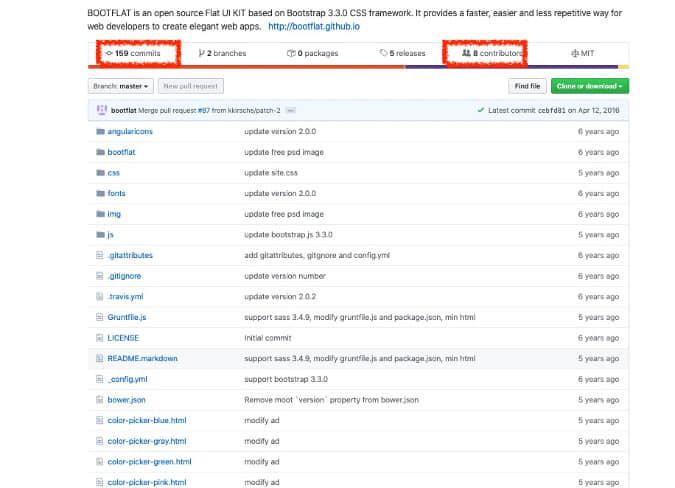
Task: Click the MIT license scale icon
Action: tap(574, 53)
